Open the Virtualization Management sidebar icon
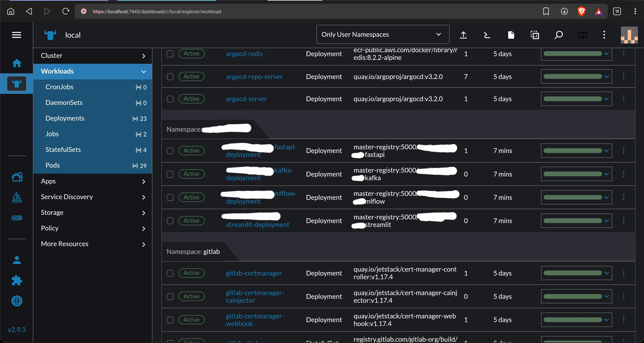This screenshot has width=644, height=343. (17, 218)
